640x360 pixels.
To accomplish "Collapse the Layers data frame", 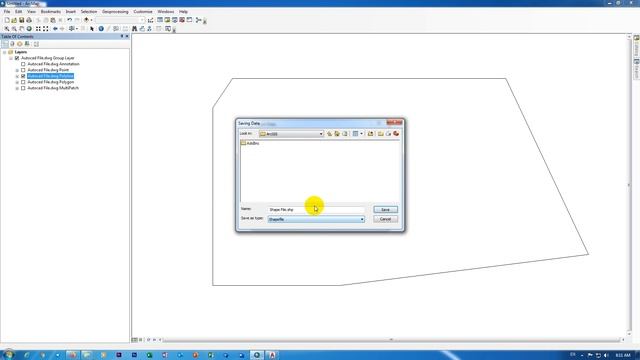I will (x=4, y=52).
